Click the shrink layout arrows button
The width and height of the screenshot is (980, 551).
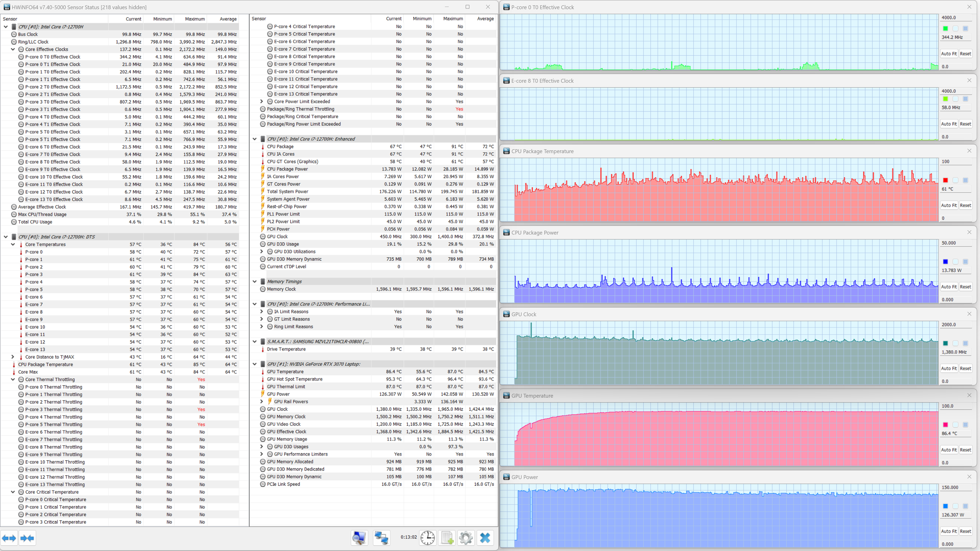27,538
